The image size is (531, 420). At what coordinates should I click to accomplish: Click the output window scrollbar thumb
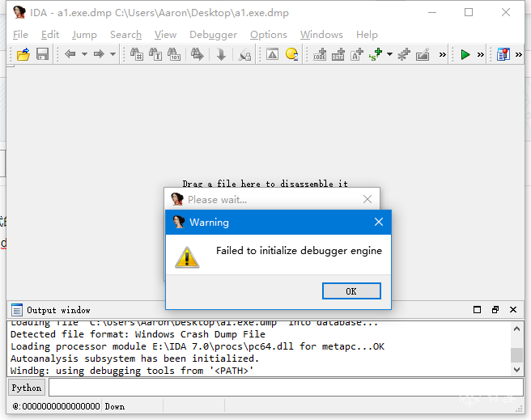pos(516,355)
